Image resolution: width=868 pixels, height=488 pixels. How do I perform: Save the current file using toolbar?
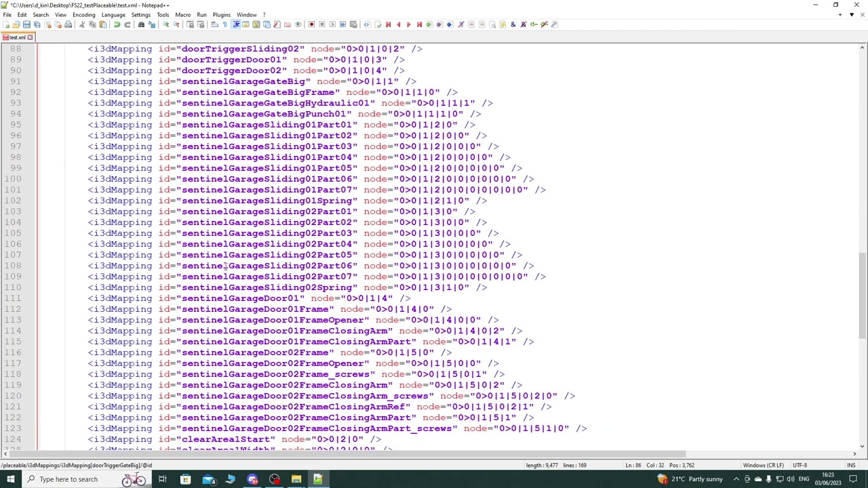tap(26, 24)
